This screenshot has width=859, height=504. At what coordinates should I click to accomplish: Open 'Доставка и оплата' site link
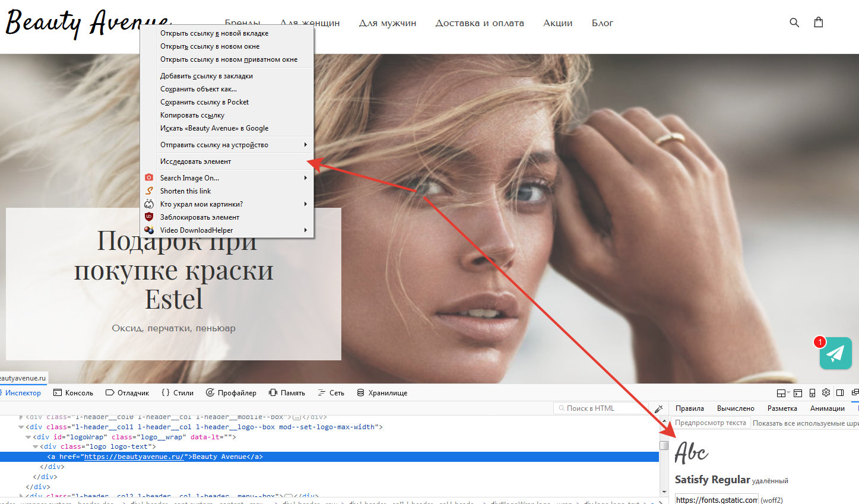pos(480,23)
